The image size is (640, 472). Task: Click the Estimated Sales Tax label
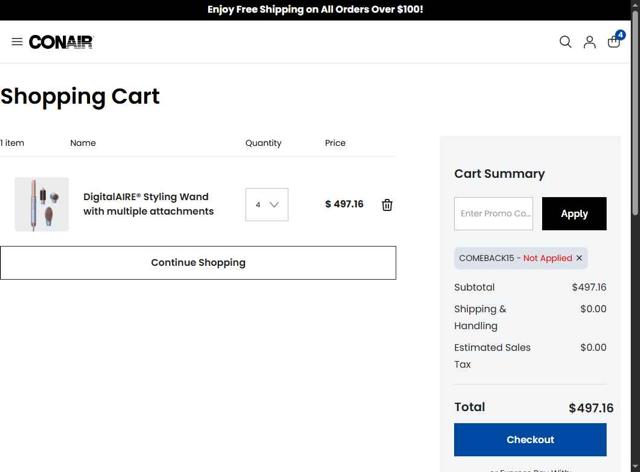(x=492, y=356)
